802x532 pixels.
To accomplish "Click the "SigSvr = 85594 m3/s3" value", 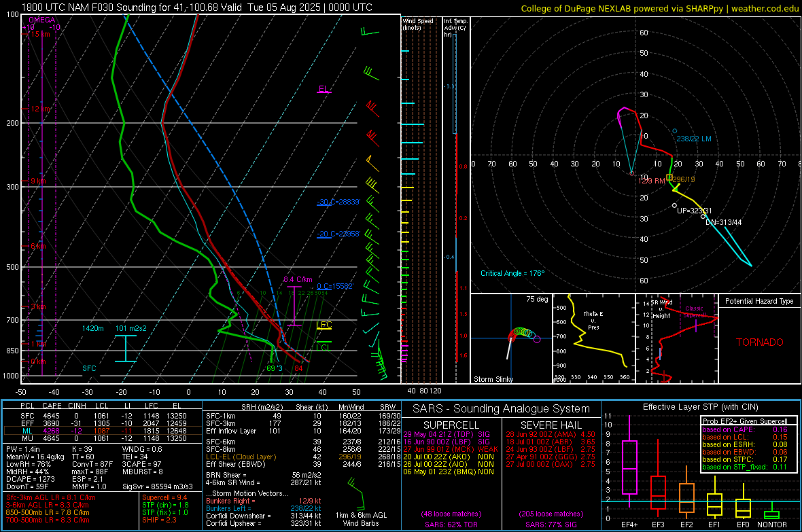I will tap(158, 486).
